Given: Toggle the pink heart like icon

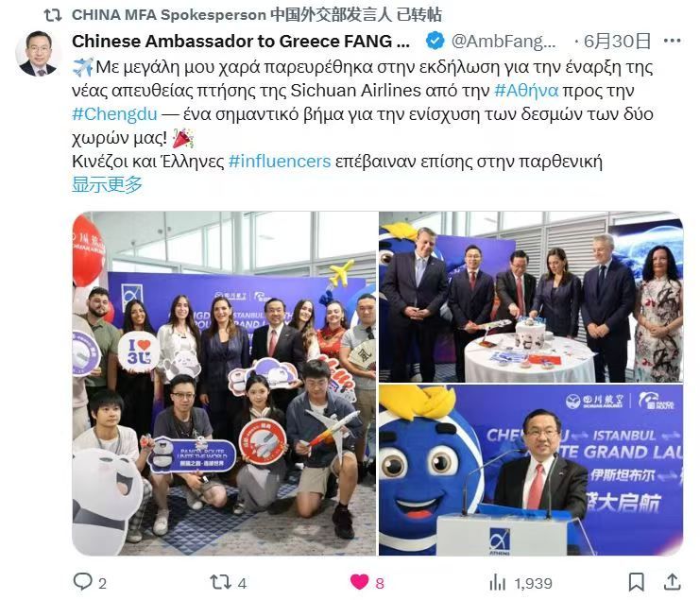Looking at the screenshot, I should (x=359, y=582).
